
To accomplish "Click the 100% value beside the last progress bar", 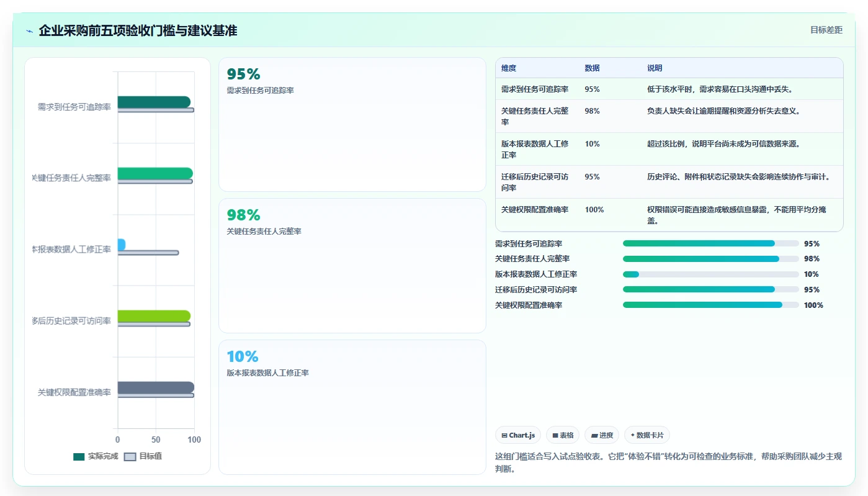I will coord(813,305).
